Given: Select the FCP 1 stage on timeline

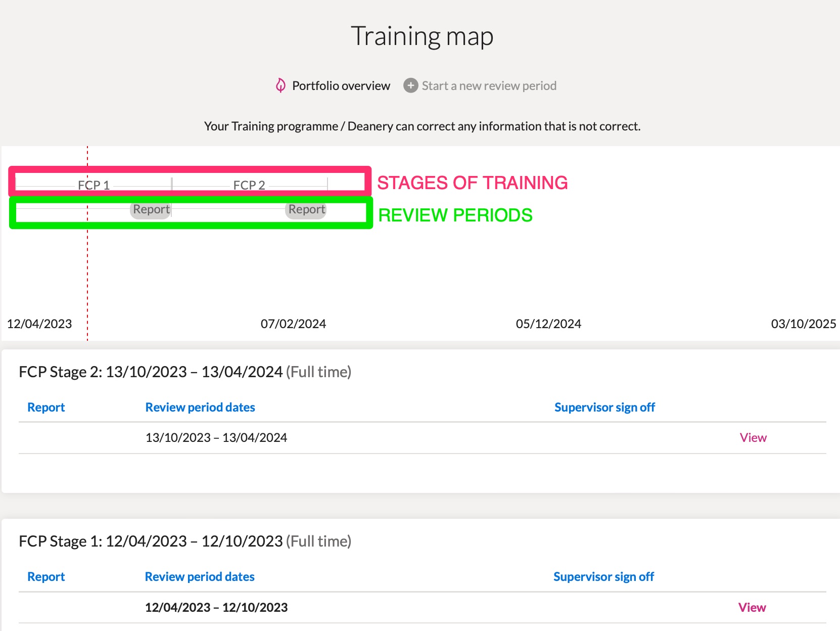Looking at the screenshot, I should coord(94,185).
